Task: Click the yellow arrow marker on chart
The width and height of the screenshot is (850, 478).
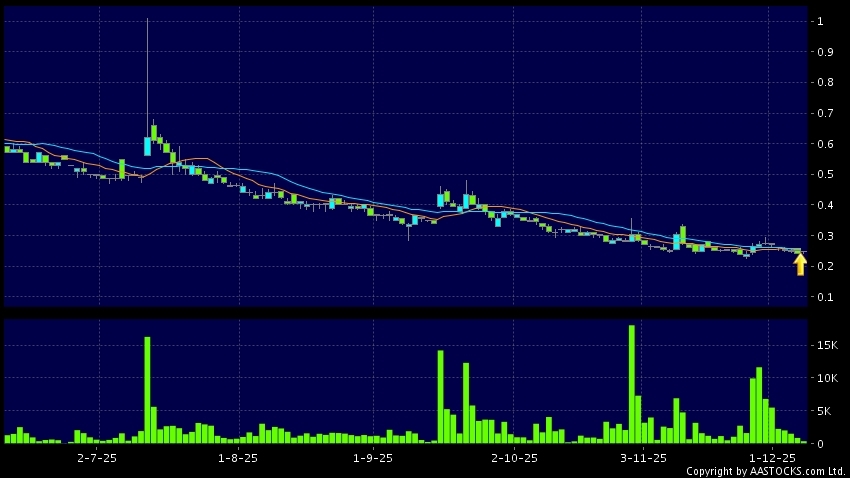Action: [x=799, y=264]
